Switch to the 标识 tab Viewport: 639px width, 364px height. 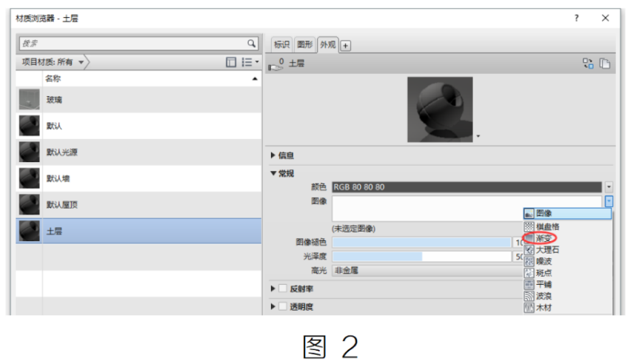pos(281,44)
